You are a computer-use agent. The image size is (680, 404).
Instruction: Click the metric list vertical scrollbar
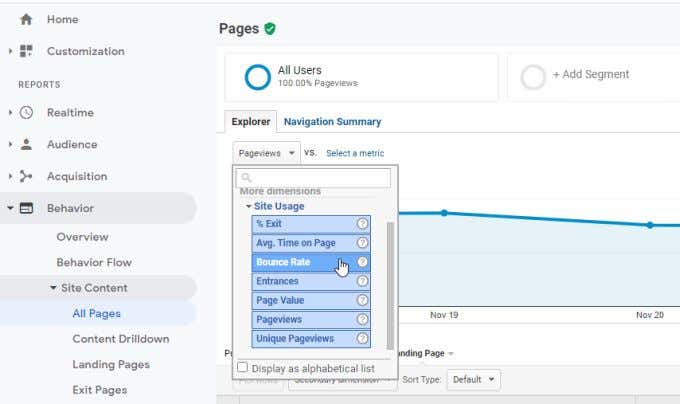click(390, 286)
